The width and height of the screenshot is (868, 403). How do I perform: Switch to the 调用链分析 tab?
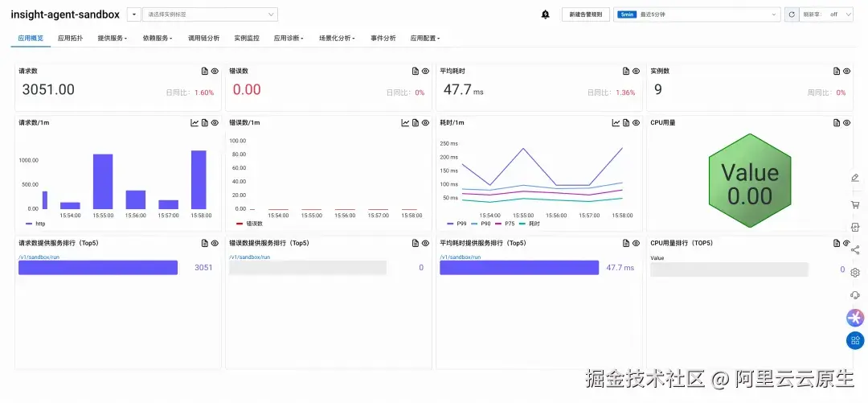click(203, 39)
